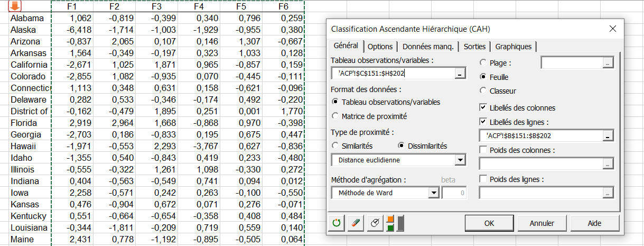Viewport: 644px width, 246px height.
Task: Click range selector button for Tableau observations/variables
Action: (x=460, y=74)
